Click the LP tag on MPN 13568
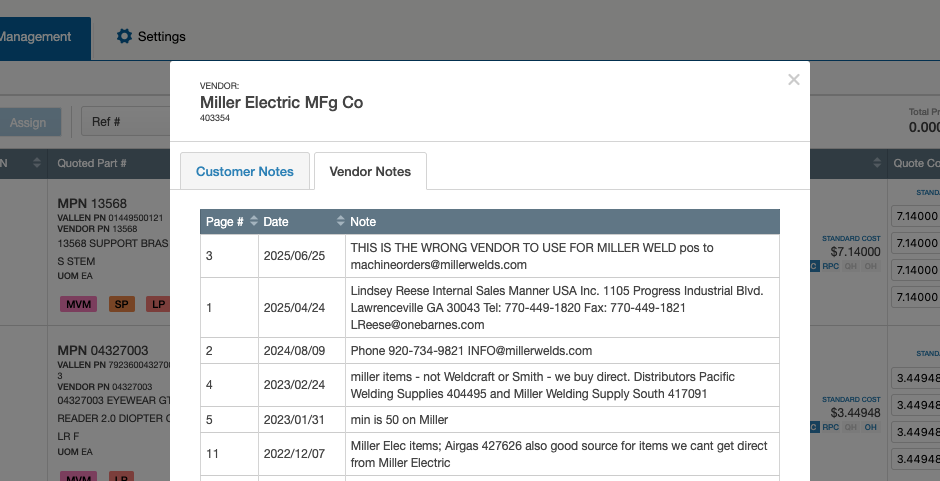940x481 pixels. (158, 304)
